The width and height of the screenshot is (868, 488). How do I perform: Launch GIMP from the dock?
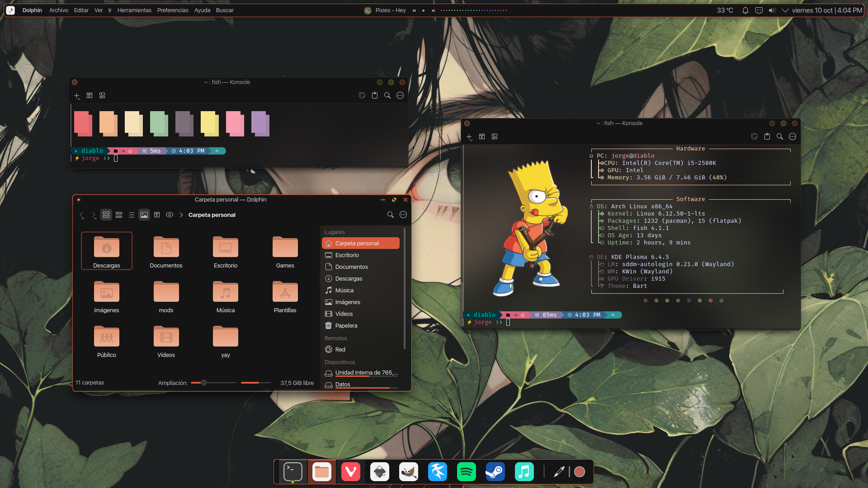(x=409, y=472)
